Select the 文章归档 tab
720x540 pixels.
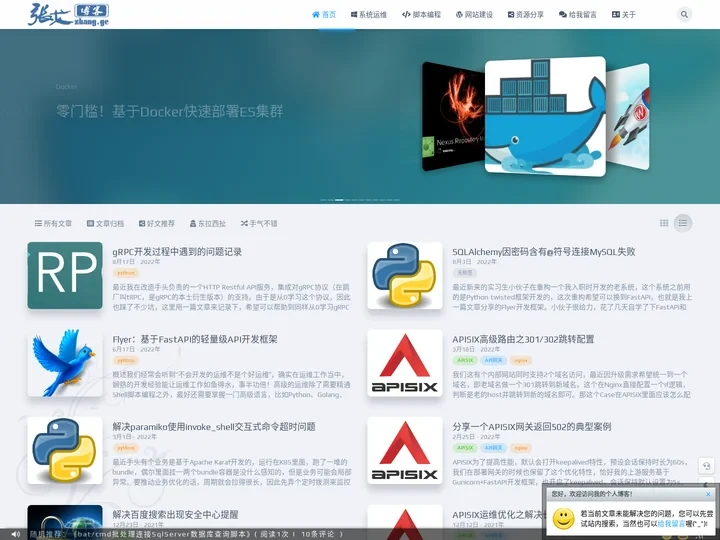(x=106, y=224)
